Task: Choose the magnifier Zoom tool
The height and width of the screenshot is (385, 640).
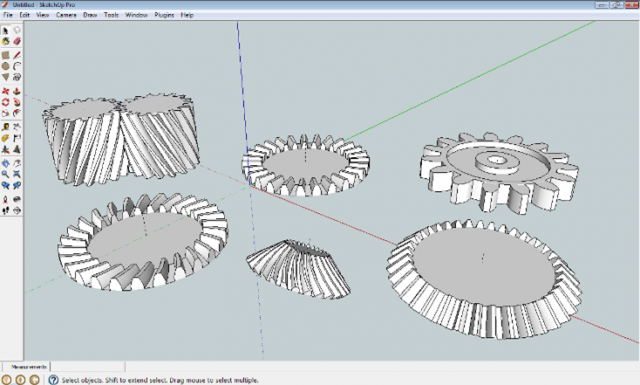Action: coord(5,174)
